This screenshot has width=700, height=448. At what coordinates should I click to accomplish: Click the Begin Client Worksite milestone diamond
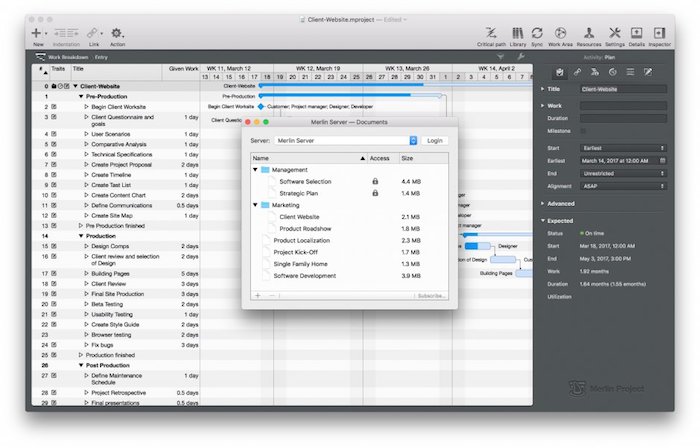click(261, 107)
